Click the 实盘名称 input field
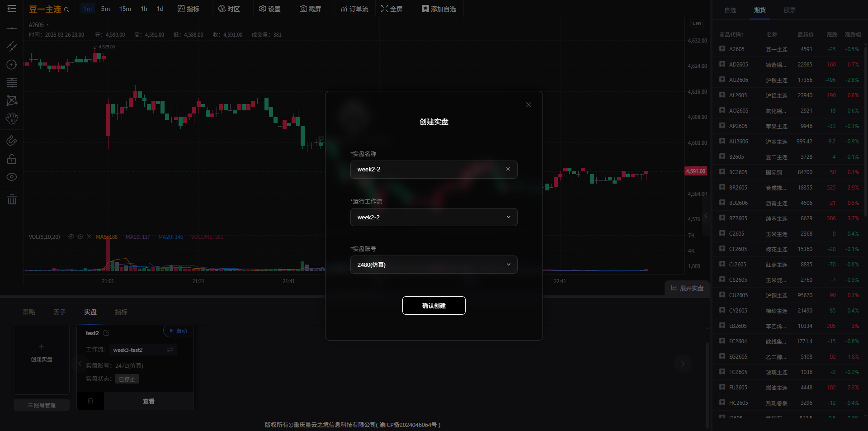Viewport: 868px width, 431px height. 427,169
